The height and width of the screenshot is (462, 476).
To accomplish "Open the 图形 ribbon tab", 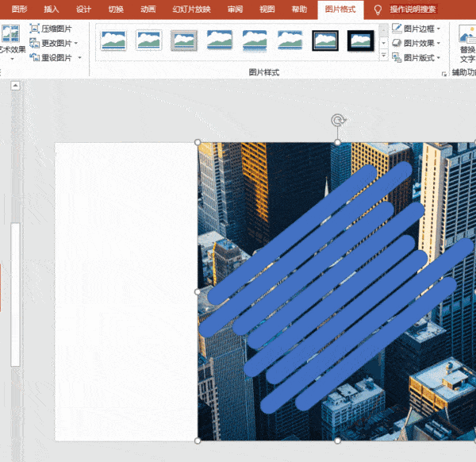I will (19, 9).
